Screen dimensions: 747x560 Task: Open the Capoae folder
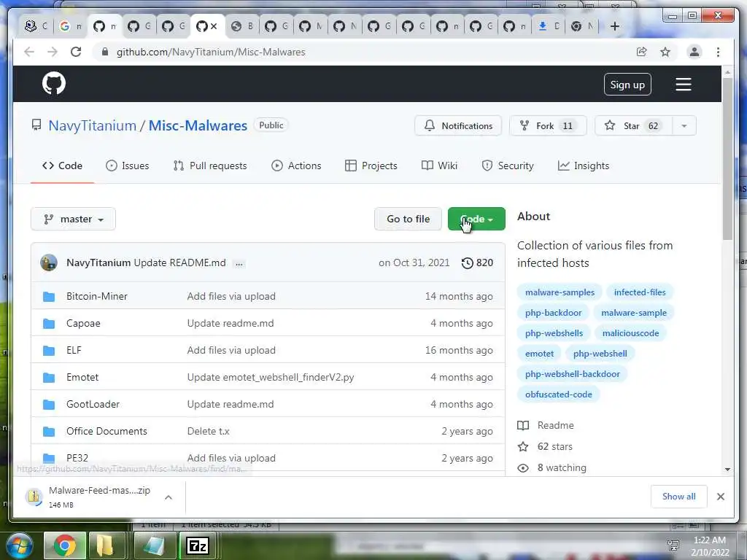click(x=83, y=323)
